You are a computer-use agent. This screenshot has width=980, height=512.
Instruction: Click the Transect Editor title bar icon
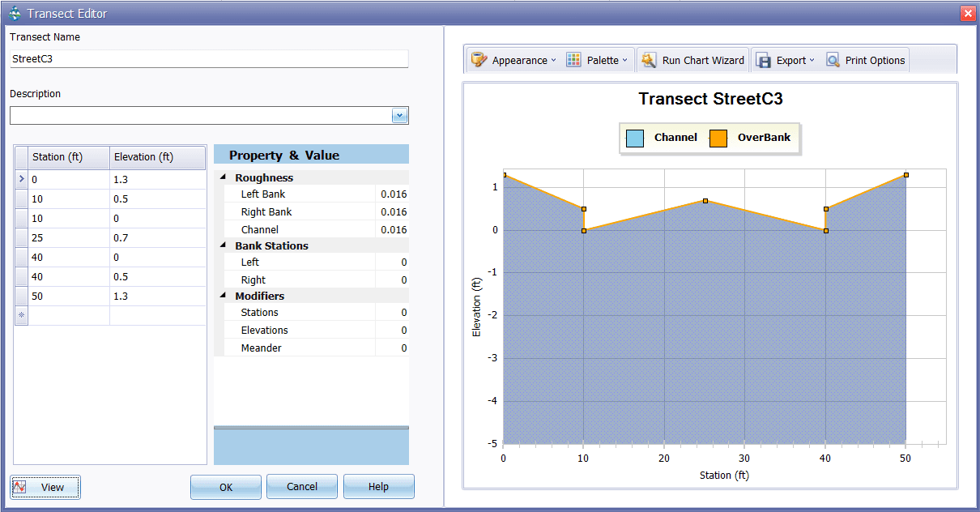[14, 13]
